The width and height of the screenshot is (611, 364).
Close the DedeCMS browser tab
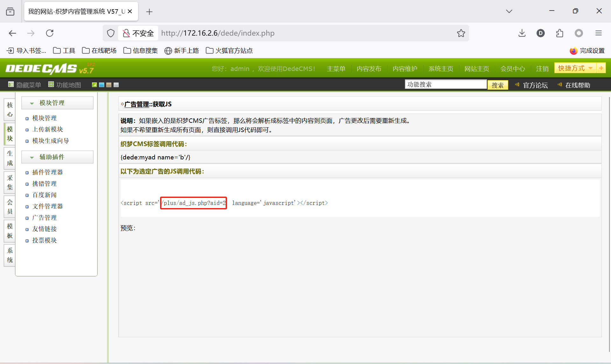click(130, 11)
